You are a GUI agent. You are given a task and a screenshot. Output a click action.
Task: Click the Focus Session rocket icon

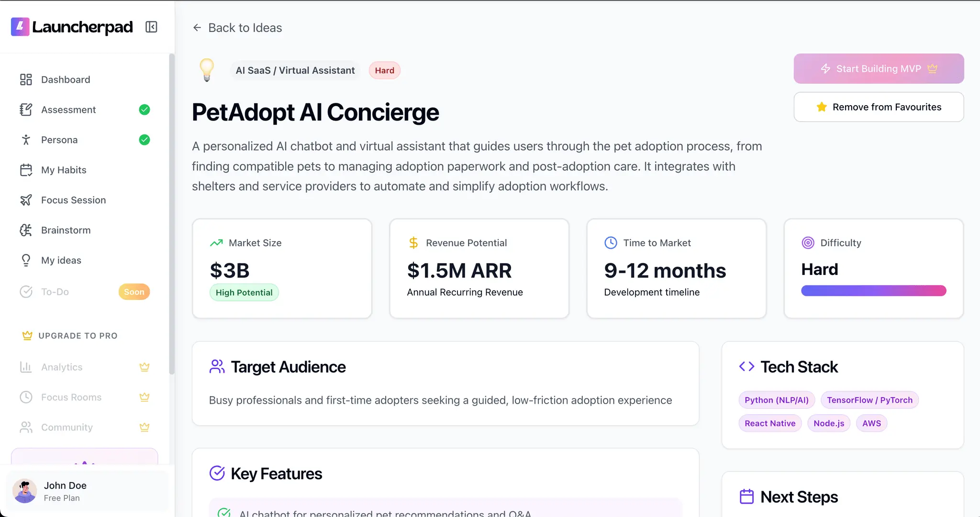[x=26, y=200]
